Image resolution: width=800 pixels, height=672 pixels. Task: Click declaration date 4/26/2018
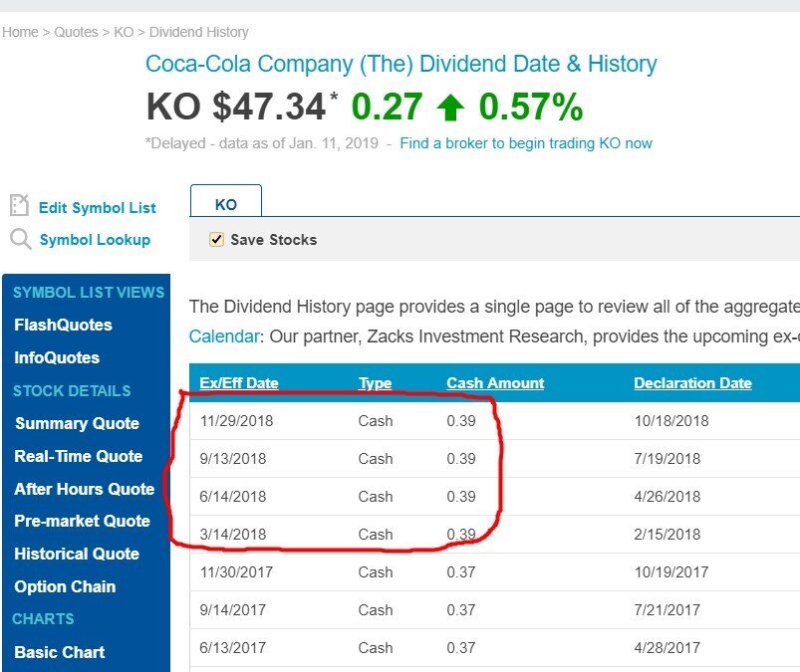pos(667,496)
